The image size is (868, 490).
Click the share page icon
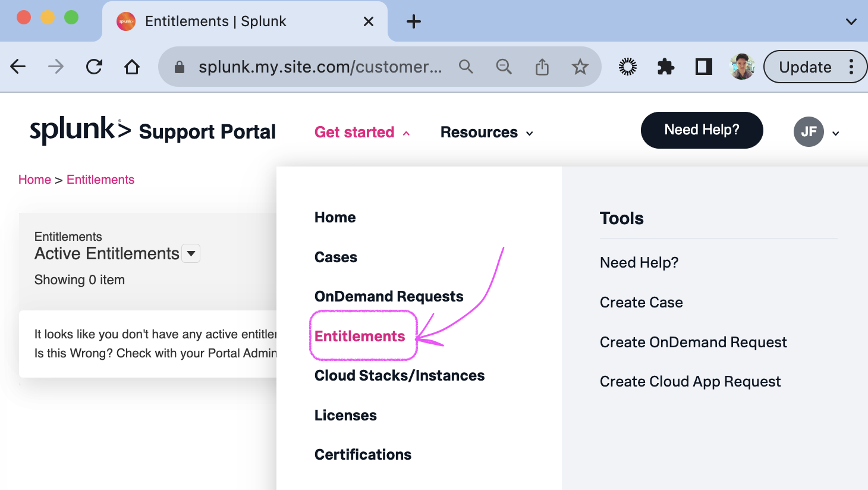point(542,67)
